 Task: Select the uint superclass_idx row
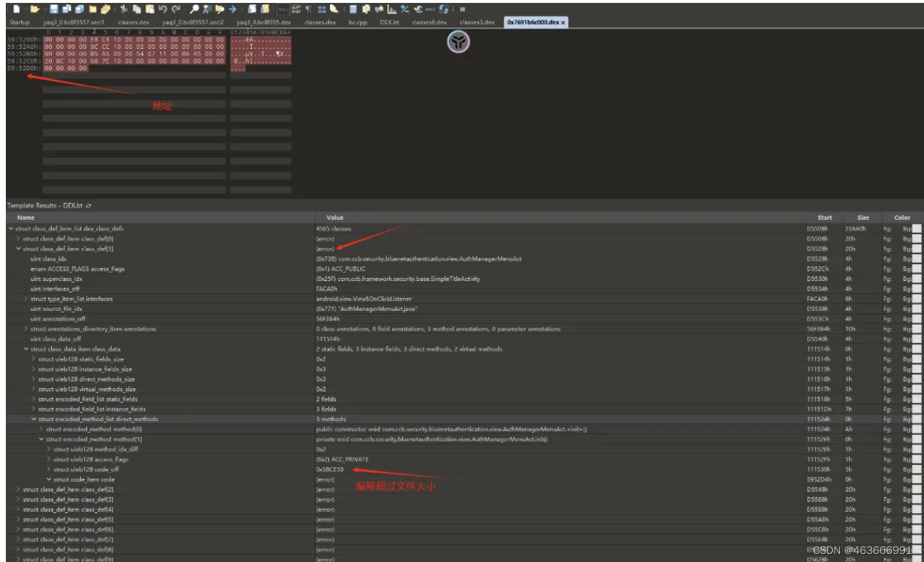click(463, 279)
